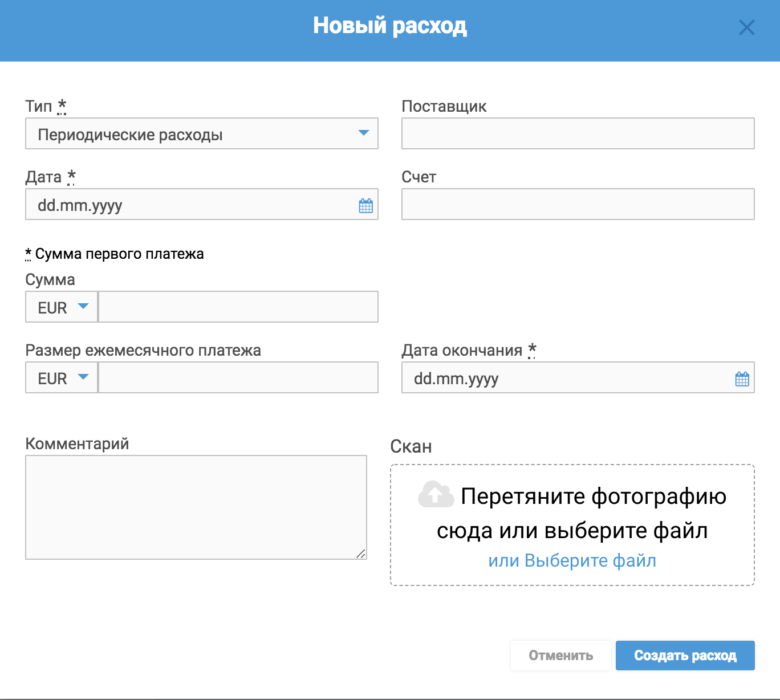The image size is (780, 700).
Task: Click the Новый расход dialog title
Action: pos(390,26)
